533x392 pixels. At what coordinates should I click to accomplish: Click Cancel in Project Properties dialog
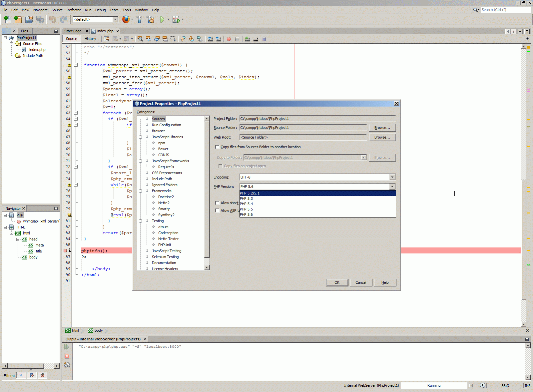tap(361, 282)
